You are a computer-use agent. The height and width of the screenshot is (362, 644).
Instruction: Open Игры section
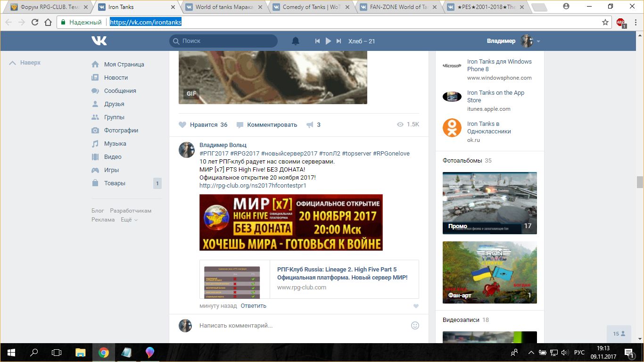click(x=111, y=170)
